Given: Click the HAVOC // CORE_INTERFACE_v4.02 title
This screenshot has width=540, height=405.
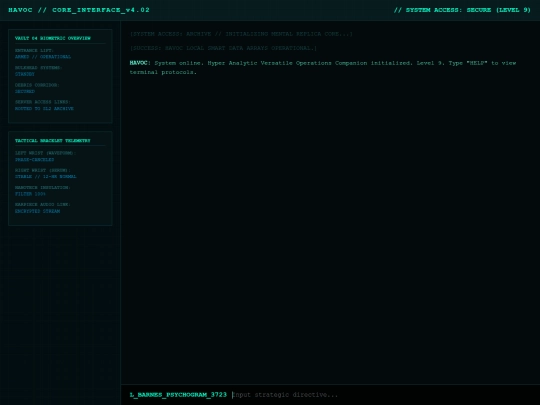Looking at the screenshot, I should click(x=79, y=10).
